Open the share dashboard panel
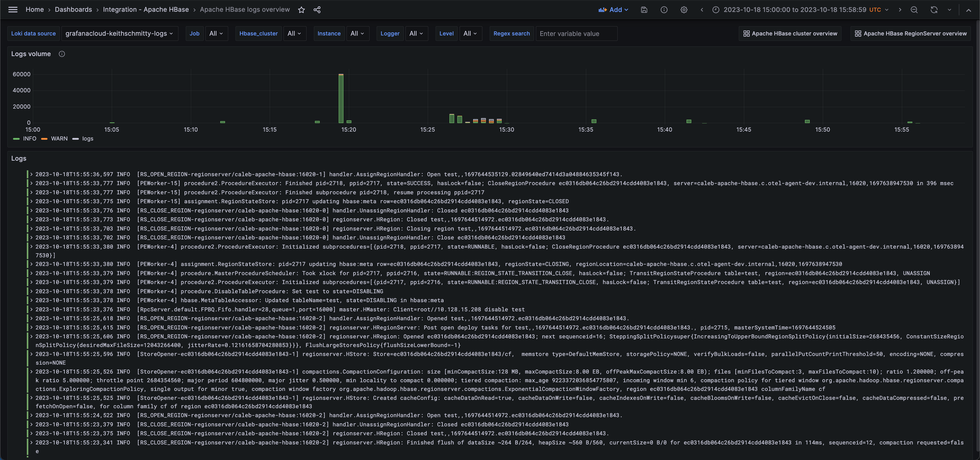The image size is (980, 460). pyautogui.click(x=317, y=10)
